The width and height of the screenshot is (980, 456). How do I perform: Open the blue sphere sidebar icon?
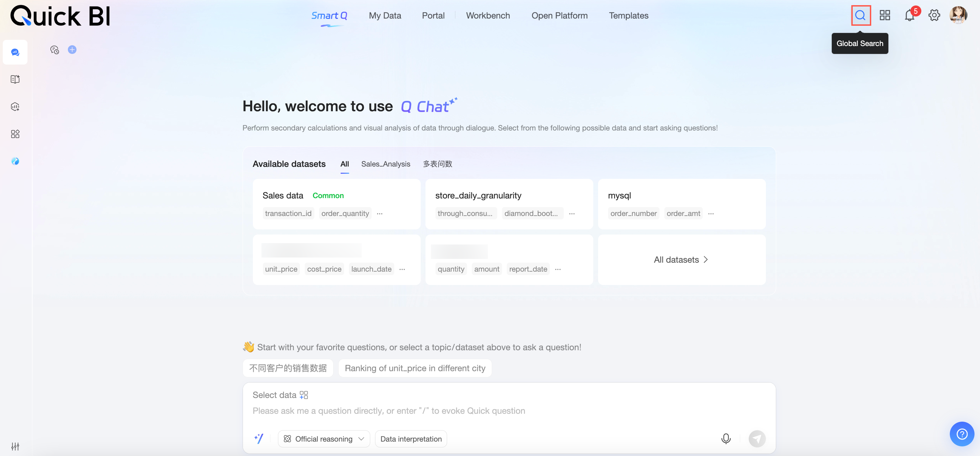[x=15, y=161]
